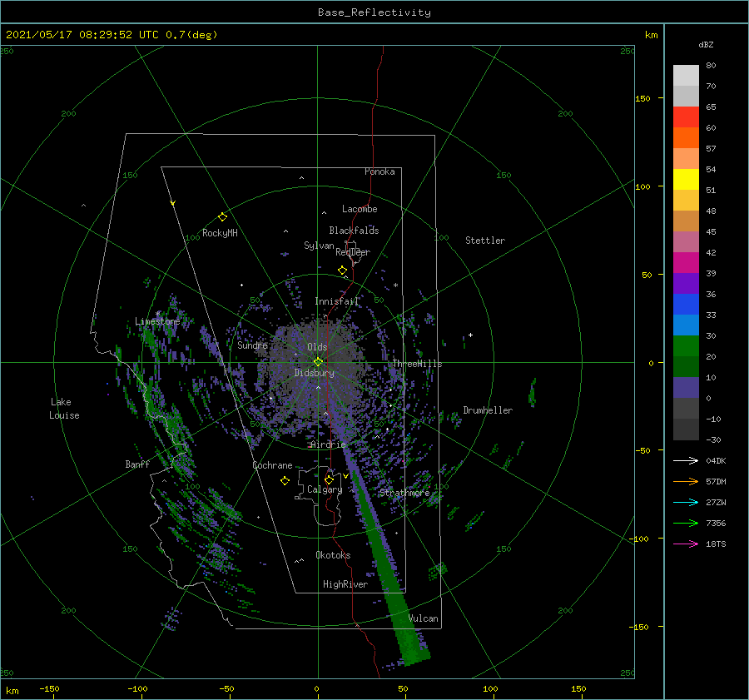Click the yellow diamond marker south of RedDeer
Image resolution: width=749 pixels, height=700 pixels.
(343, 271)
